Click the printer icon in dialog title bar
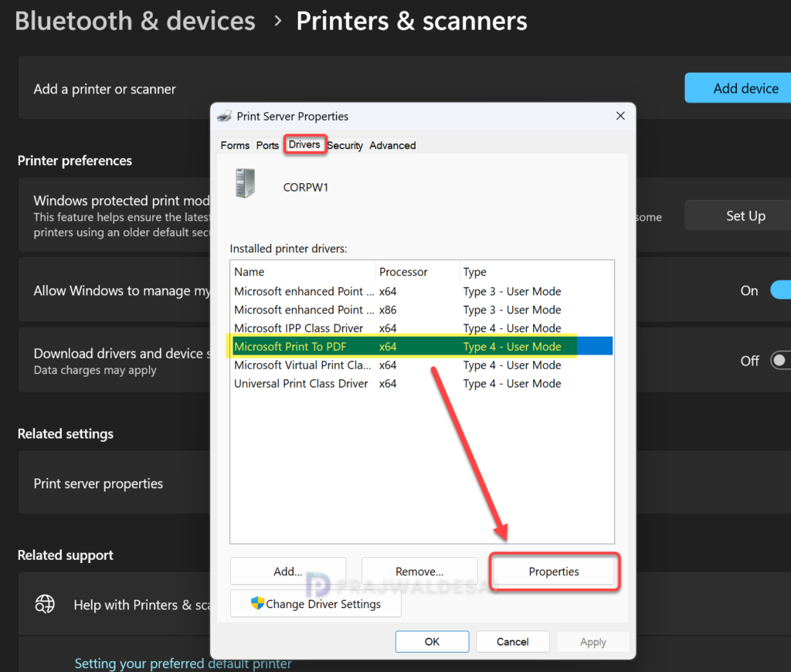 pos(225,116)
